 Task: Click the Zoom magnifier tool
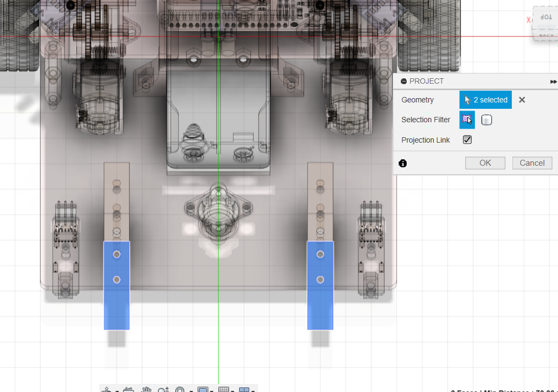[163, 390]
